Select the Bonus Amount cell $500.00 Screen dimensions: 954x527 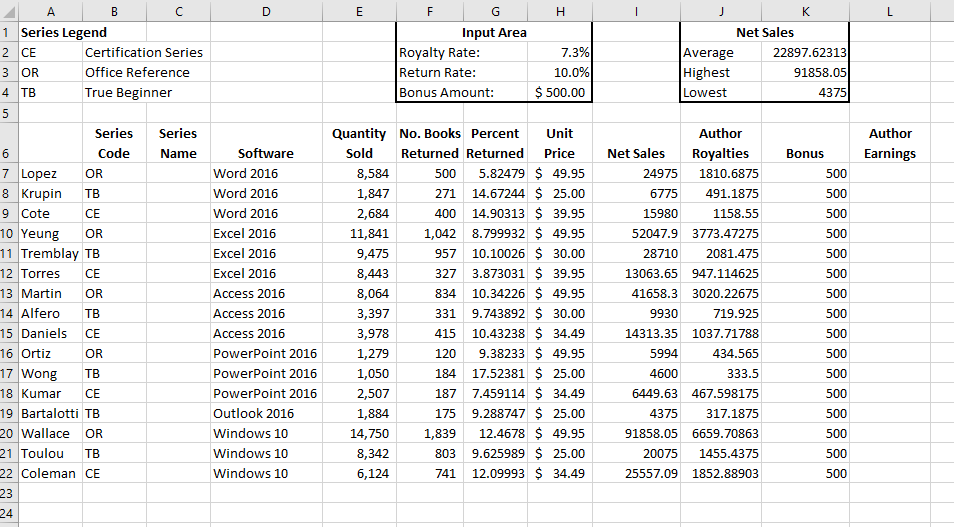[x=559, y=92]
